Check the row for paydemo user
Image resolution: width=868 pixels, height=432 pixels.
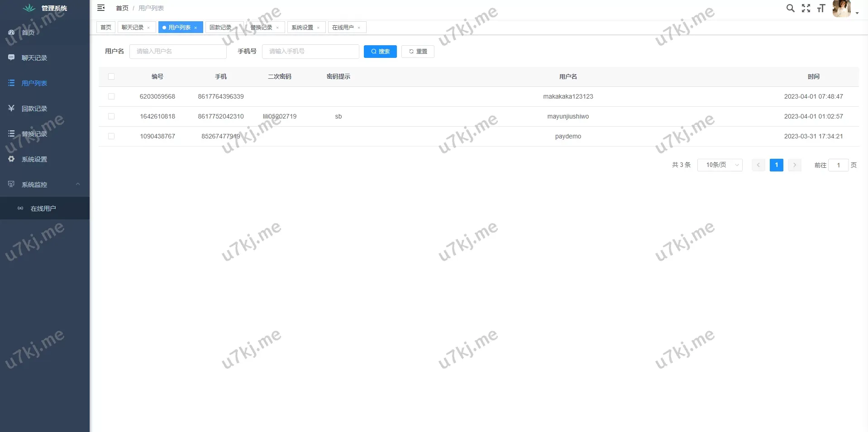point(111,136)
